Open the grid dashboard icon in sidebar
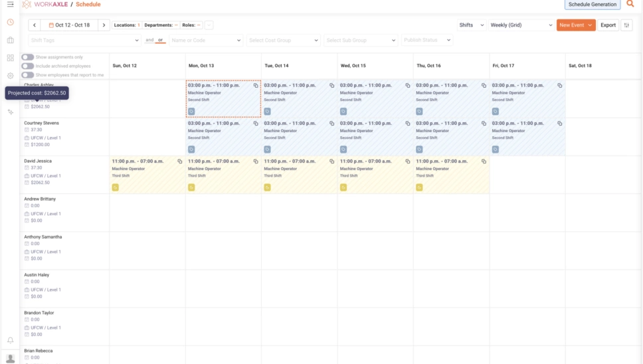The width and height of the screenshot is (643, 364). (x=10, y=58)
